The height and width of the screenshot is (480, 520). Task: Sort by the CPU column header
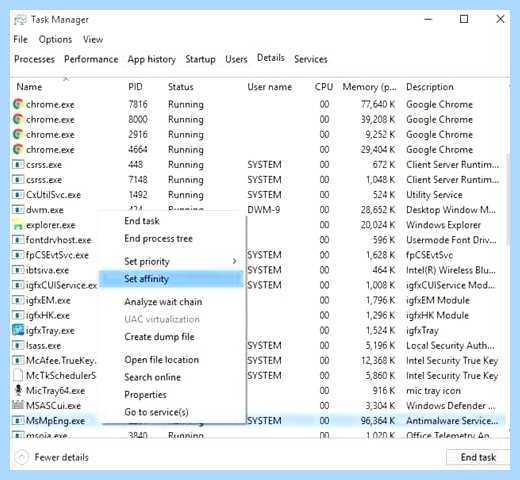(x=324, y=87)
